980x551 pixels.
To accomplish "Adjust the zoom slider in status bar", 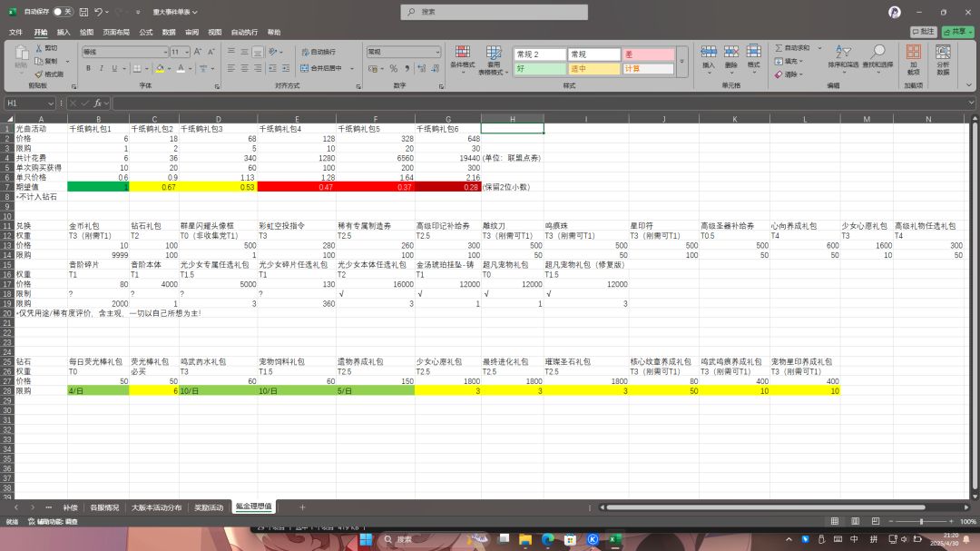I will 921,521.
